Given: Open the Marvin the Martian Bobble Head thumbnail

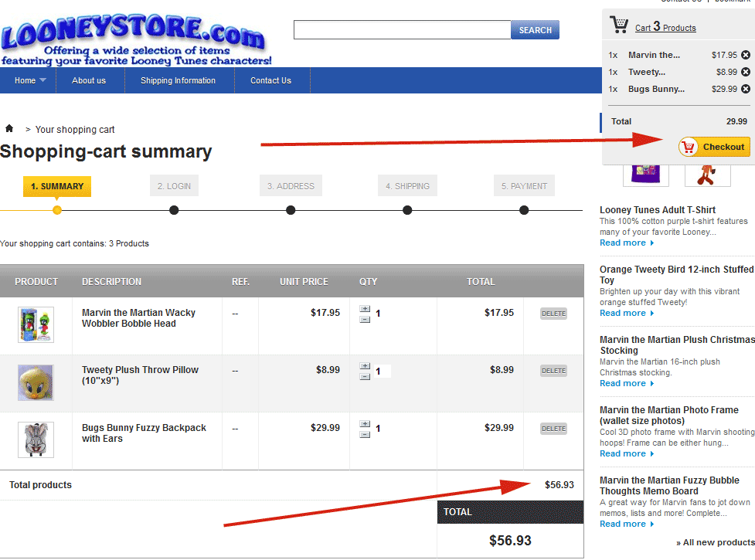Looking at the screenshot, I should (x=36, y=324).
